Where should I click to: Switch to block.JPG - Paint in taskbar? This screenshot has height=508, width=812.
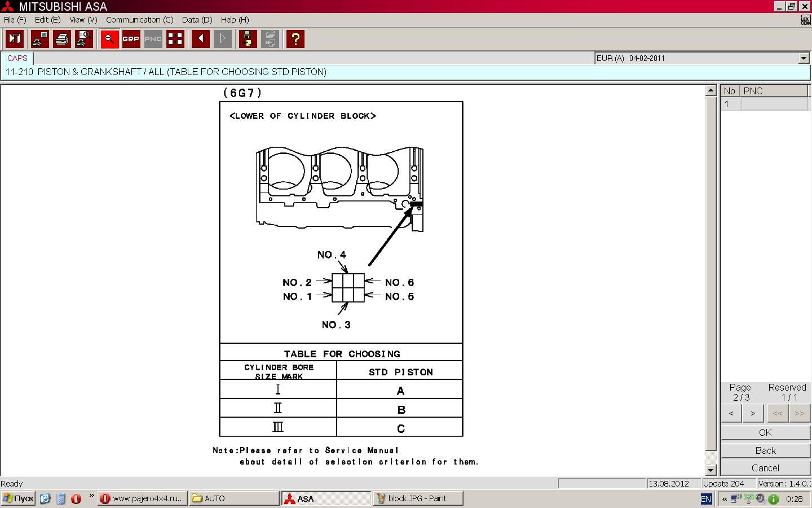click(x=417, y=498)
